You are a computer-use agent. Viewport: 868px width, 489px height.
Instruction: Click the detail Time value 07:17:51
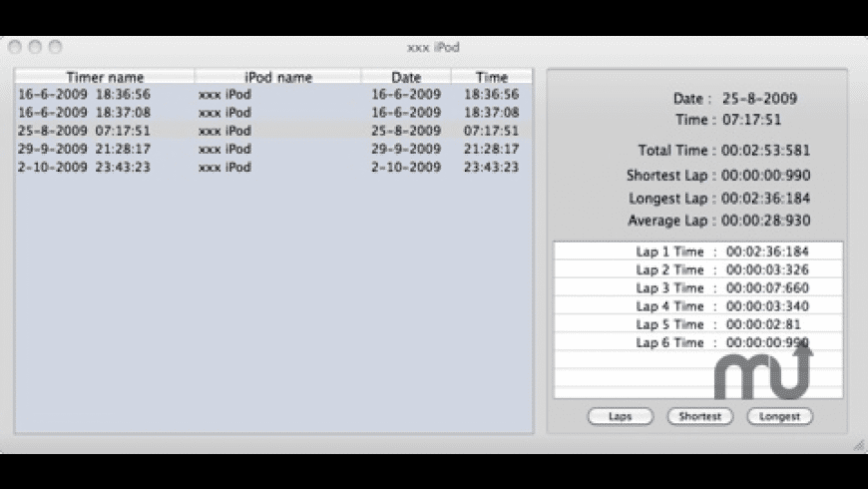click(x=751, y=120)
